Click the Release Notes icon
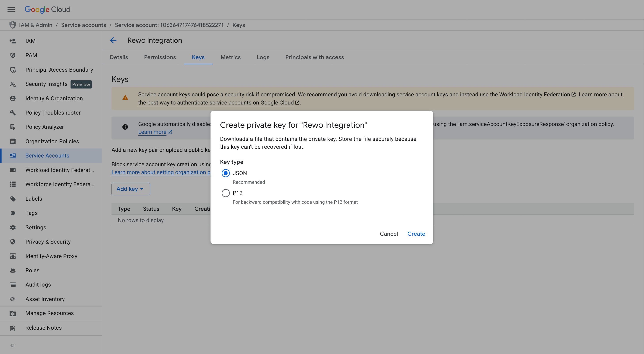 13,328
